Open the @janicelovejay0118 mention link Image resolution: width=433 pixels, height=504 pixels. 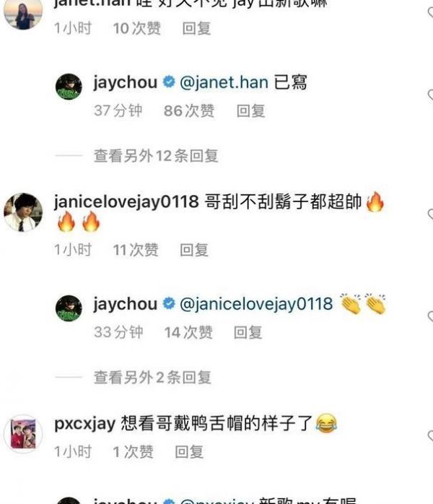256,304
